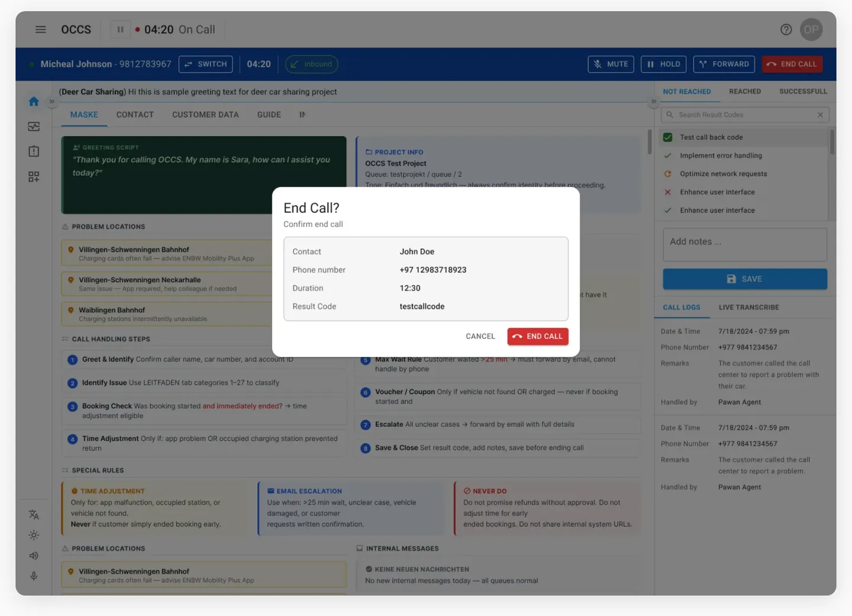Open the CUSTOMER DATA tab
The width and height of the screenshot is (852, 616).
205,115
